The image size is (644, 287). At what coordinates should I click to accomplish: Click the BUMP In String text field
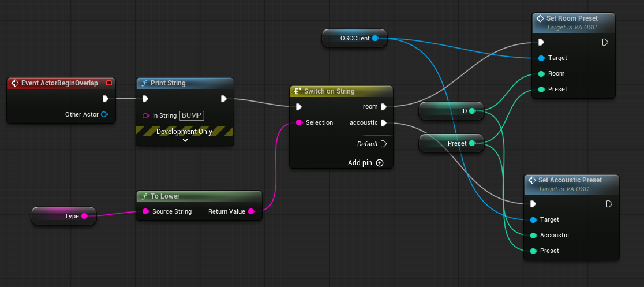tap(192, 115)
